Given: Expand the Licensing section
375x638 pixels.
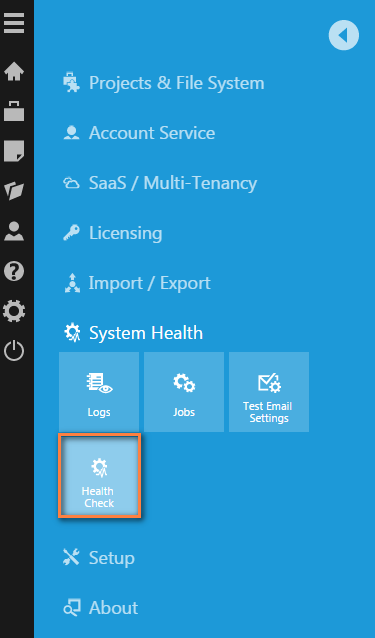Looking at the screenshot, I should click(x=113, y=233).
